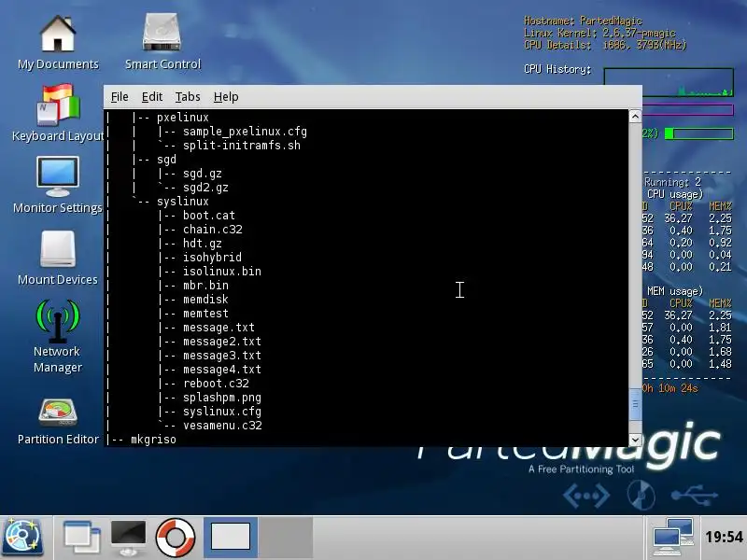Open Network Manager desktop icon
This screenshot has height=560, width=747.
(x=58, y=336)
